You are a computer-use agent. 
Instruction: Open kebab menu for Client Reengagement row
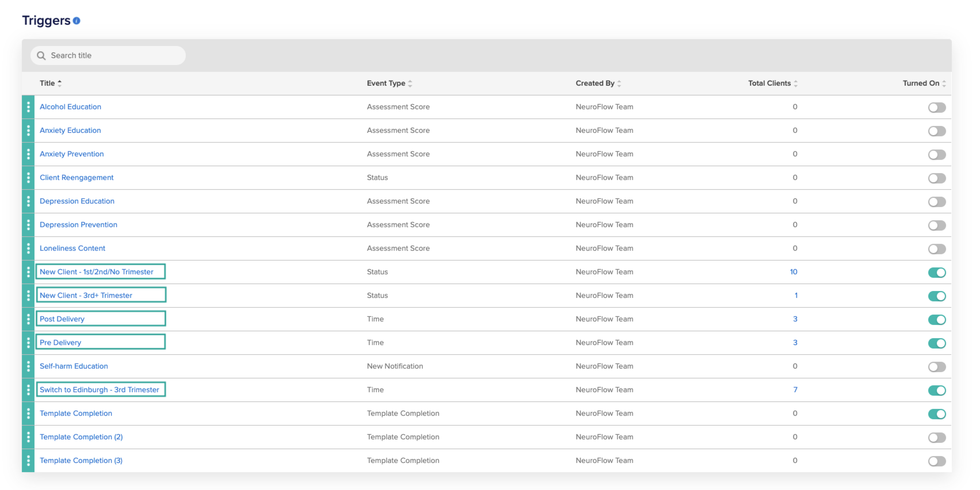click(28, 178)
